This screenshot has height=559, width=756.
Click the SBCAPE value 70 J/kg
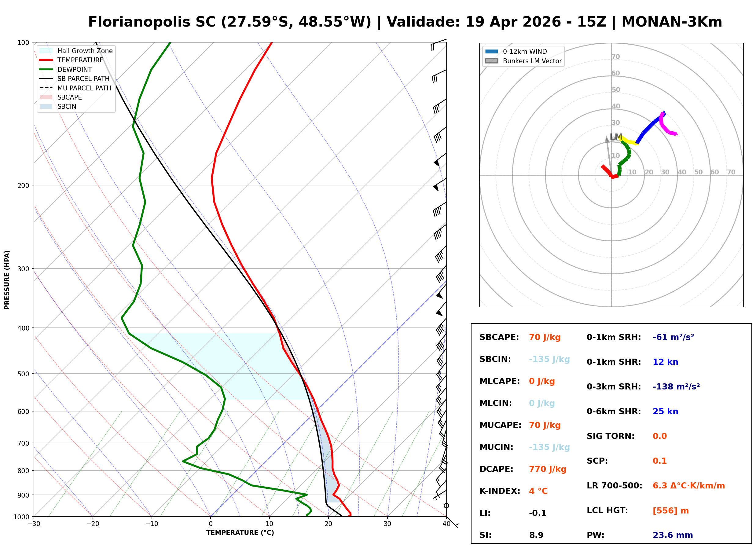(545, 337)
